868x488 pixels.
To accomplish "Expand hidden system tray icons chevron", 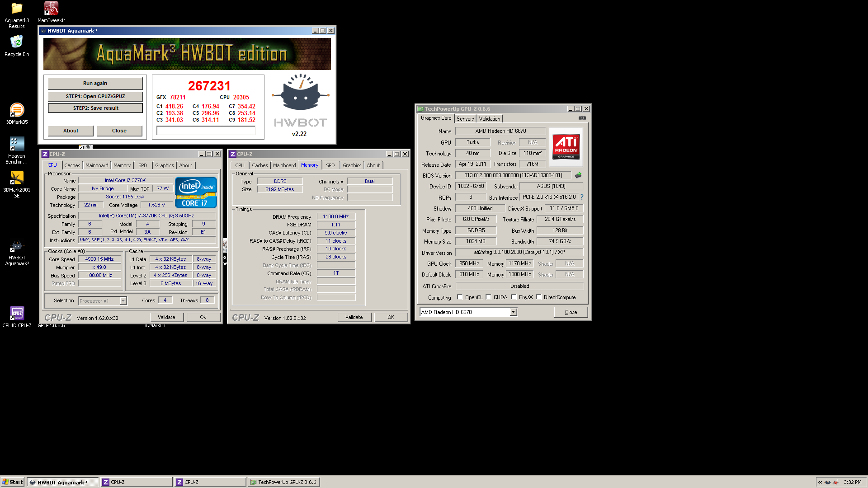I will (x=820, y=482).
